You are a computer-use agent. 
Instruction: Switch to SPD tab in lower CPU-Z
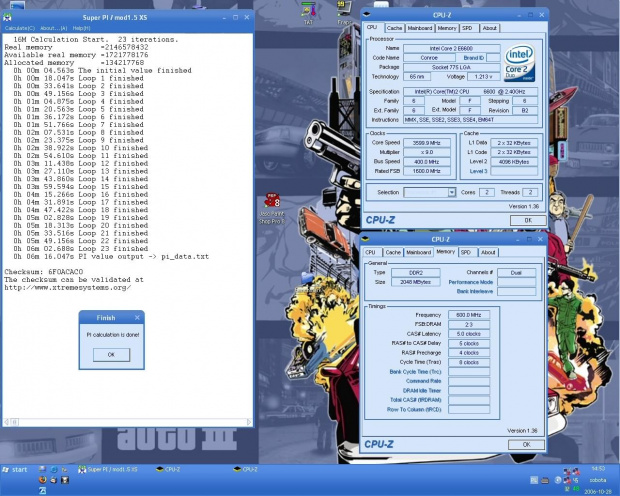466,252
